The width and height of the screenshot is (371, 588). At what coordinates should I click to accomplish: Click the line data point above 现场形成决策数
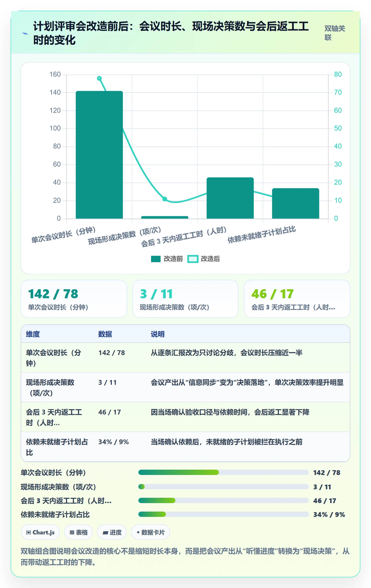pos(165,199)
